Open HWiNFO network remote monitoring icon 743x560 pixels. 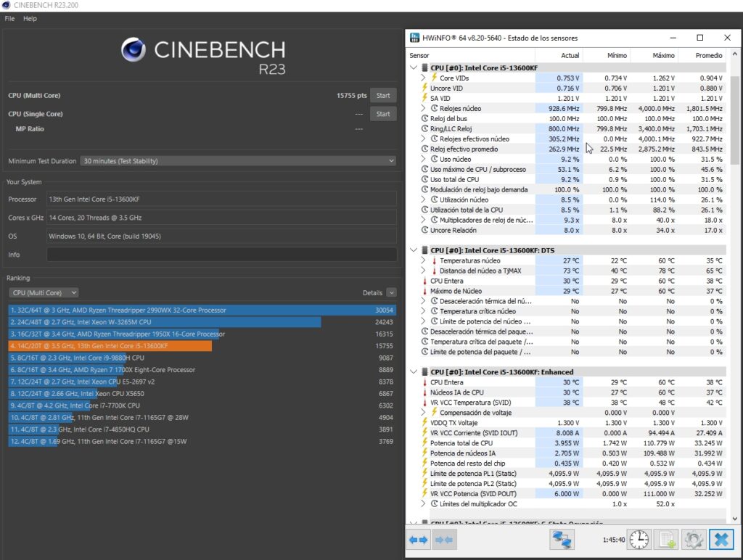point(561,540)
